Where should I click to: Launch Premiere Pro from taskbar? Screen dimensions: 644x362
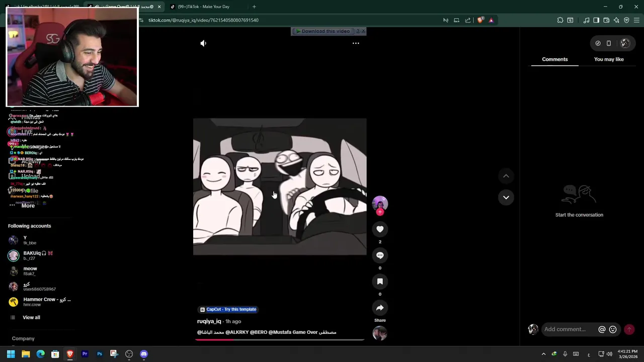pyautogui.click(x=85, y=354)
